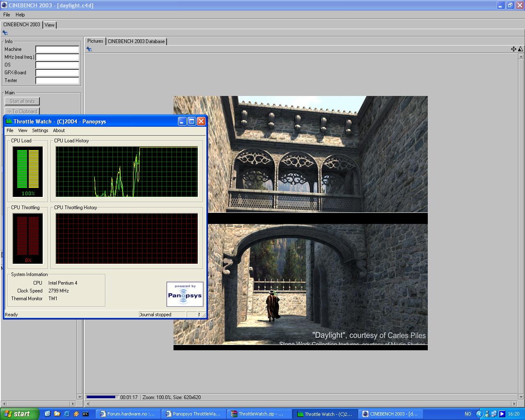The height and width of the screenshot is (420, 525).
Task: Click the CPU Throttling History graph
Action: coord(127,239)
